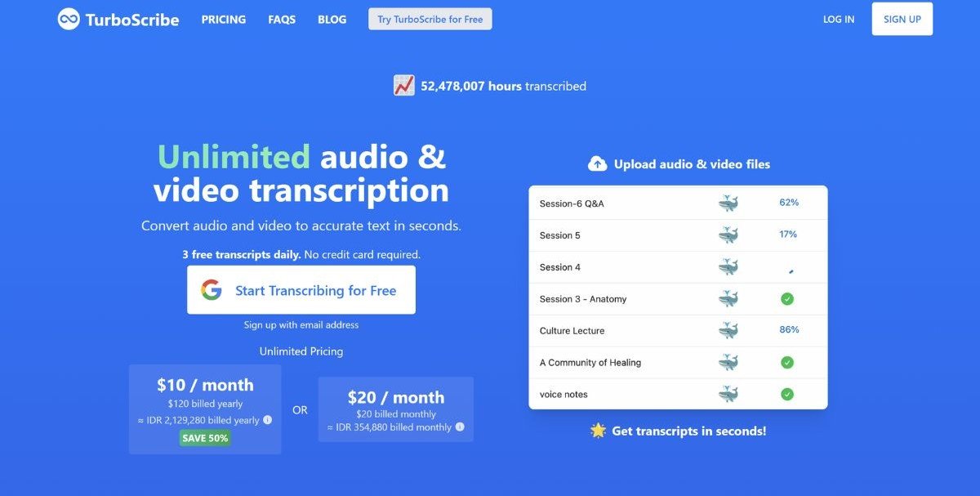Image resolution: width=980 pixels, height=496 pixels.
Task: Click the Session-6 Q&A file name
Action: (572, 203)
